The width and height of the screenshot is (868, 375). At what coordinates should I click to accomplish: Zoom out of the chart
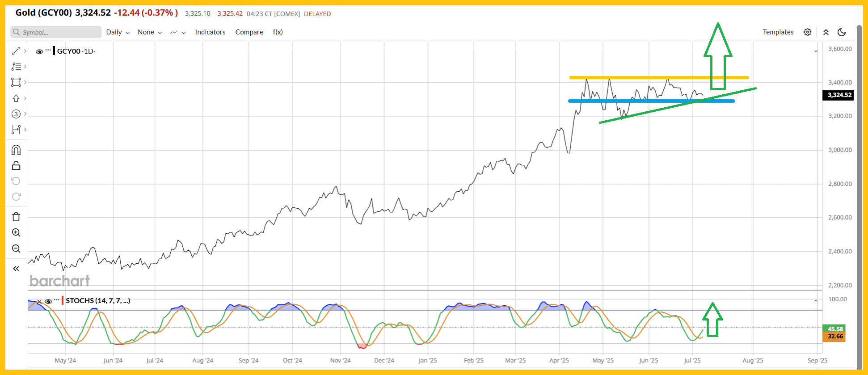click(x=16, y=249)
